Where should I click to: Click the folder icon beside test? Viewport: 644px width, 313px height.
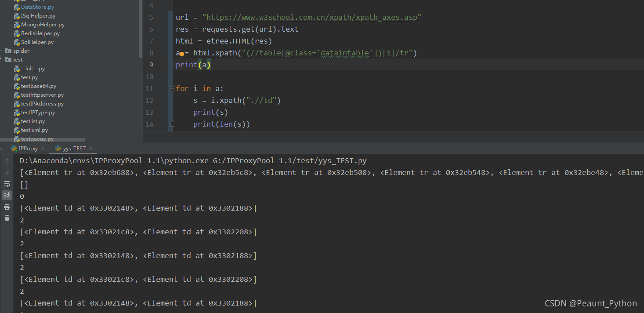click(8, 60)
